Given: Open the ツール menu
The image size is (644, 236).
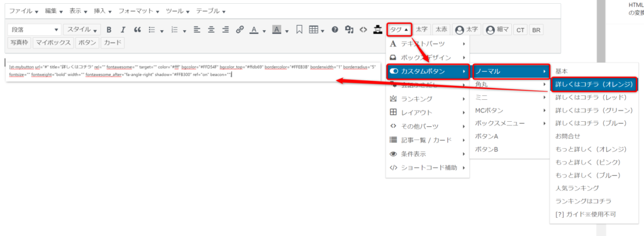Looking at the screenshot, I should click(x=178, y=11).
